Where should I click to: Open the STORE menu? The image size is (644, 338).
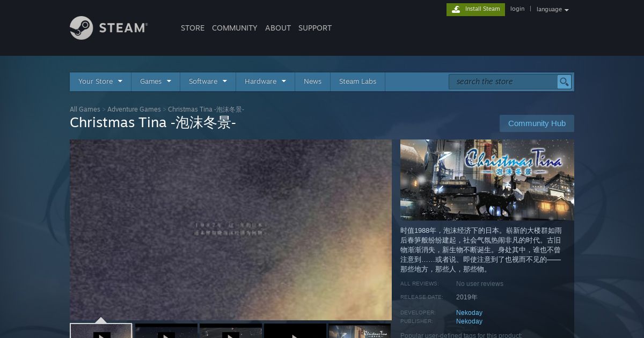tap(193, 28)
